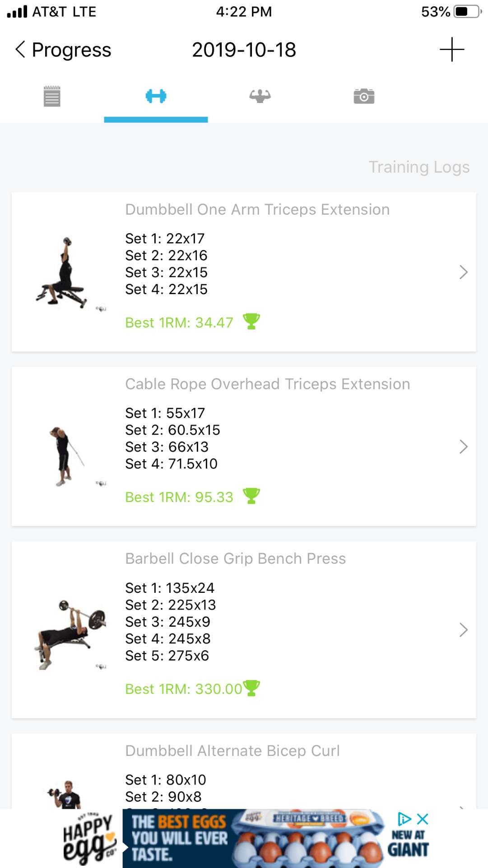Open the body muscle stats tab icon
This screenshot has width=488, height=868.
tap(260, 96)
